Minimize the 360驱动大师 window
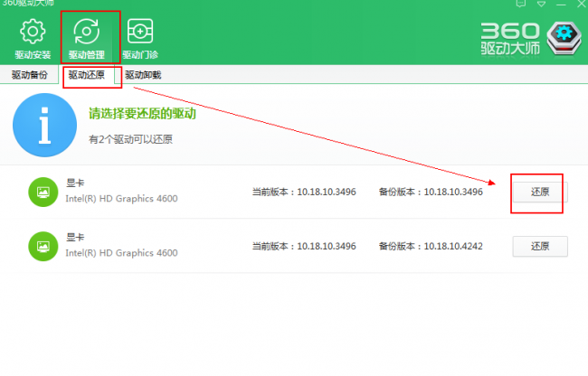The image size is (588, 376). [561, 5]
